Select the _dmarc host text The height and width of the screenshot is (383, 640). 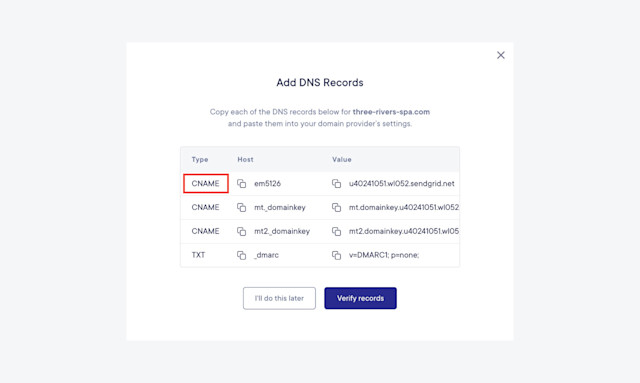pyautogui.click(x=266, y=255)
